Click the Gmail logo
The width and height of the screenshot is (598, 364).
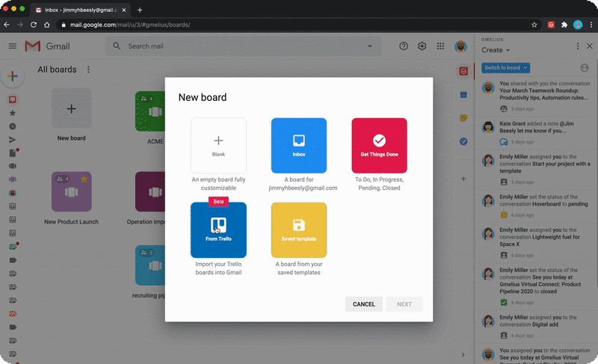tap(47, 46)
